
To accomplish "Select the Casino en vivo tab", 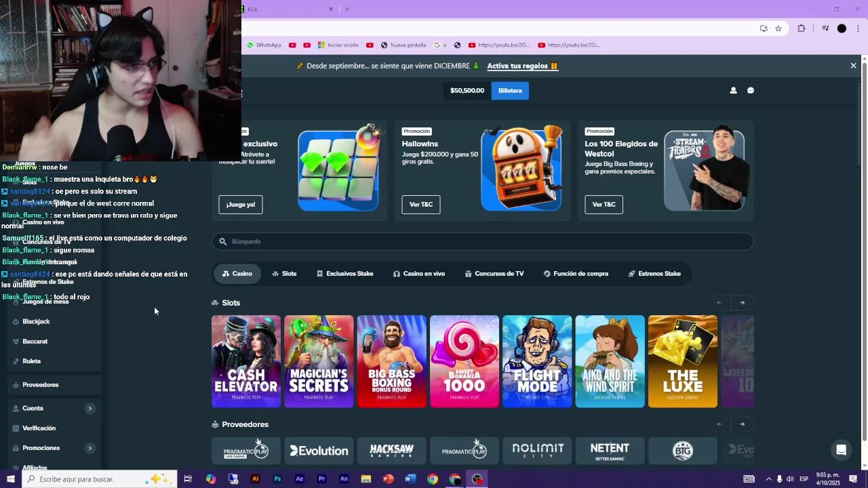I will [418, 274].
